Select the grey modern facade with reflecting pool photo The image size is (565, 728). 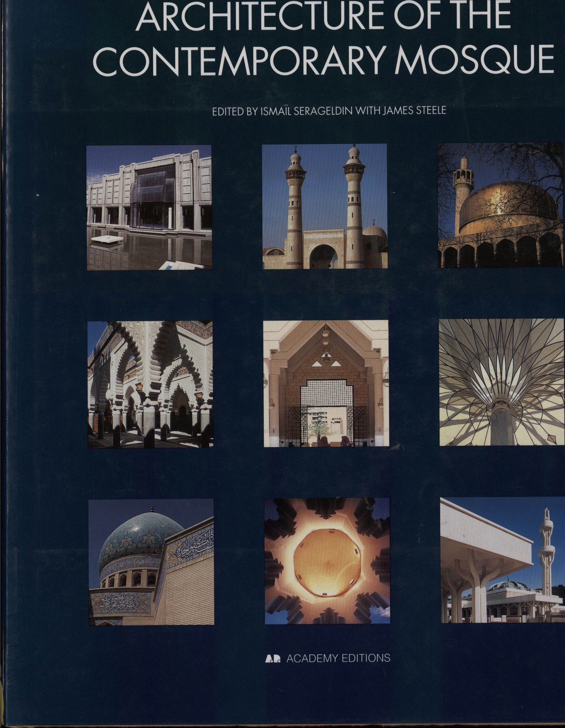149,207
